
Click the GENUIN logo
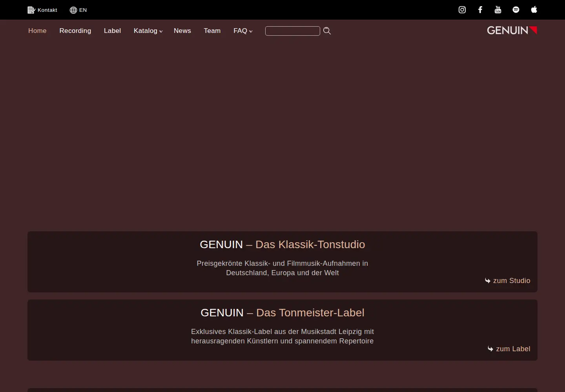point(512,31)
